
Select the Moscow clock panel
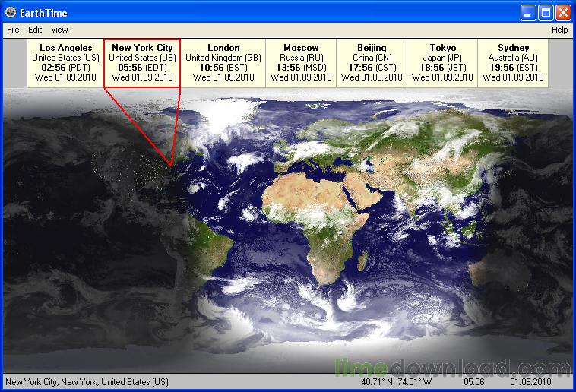tap(301, 62)
